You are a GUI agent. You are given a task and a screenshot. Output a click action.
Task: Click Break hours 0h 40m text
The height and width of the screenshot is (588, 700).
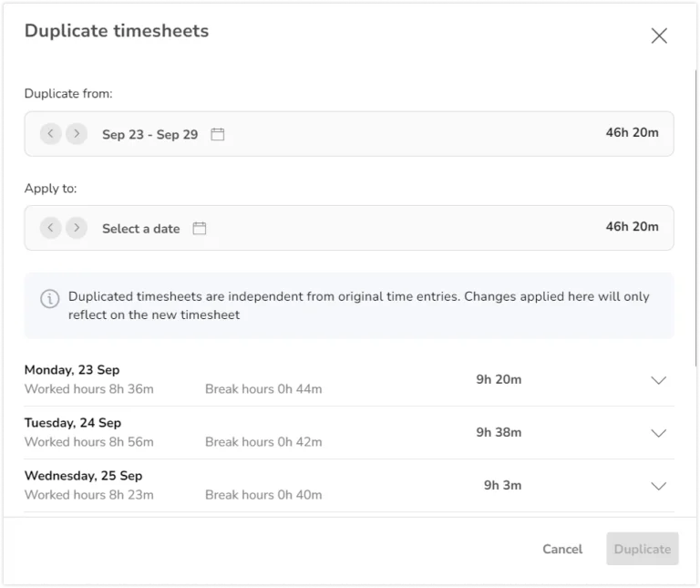pos(263,495)
